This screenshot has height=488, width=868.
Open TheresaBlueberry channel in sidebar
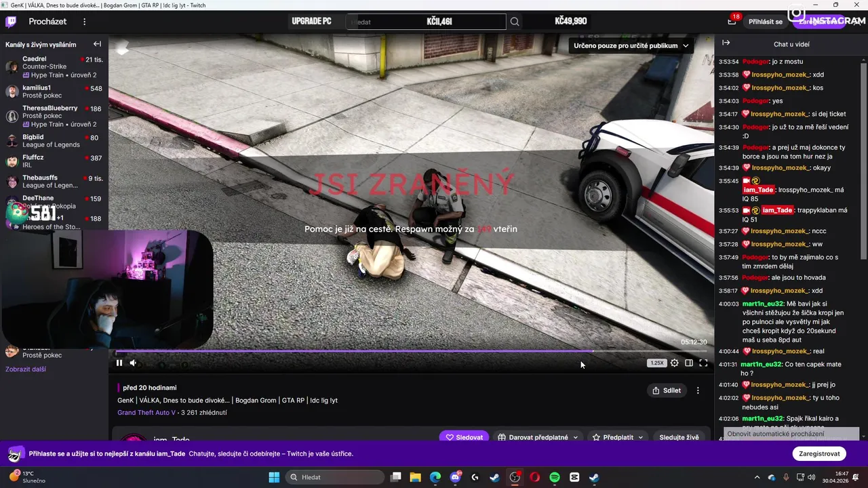(54, 116)
